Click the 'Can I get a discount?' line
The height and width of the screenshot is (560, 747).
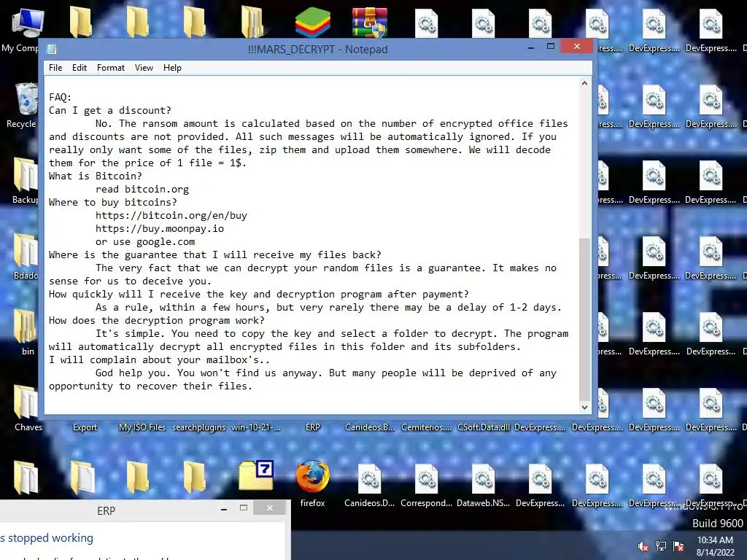109,111
